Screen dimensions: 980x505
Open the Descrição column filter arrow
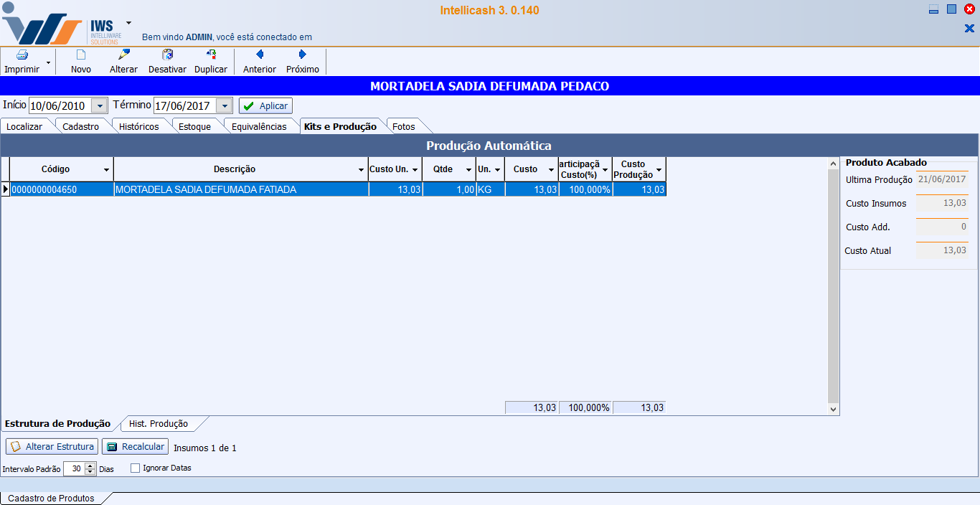coord(362,170)
